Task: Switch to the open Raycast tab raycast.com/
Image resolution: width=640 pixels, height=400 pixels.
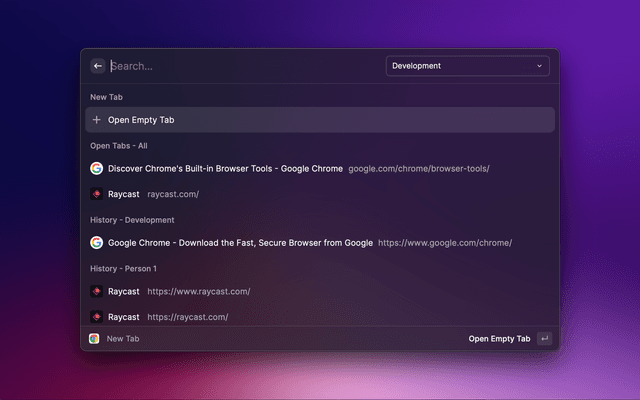Action: click(124, 194)
